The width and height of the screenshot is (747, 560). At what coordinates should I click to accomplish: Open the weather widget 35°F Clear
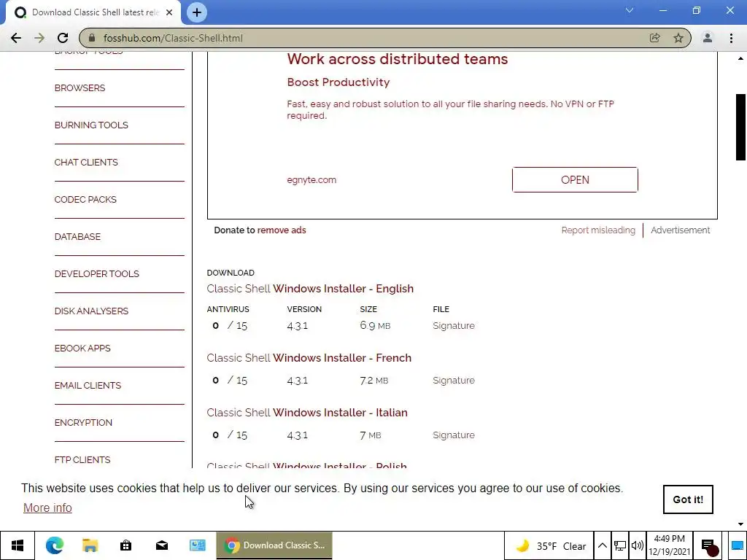pyautogui.click(x=551, y=546)
